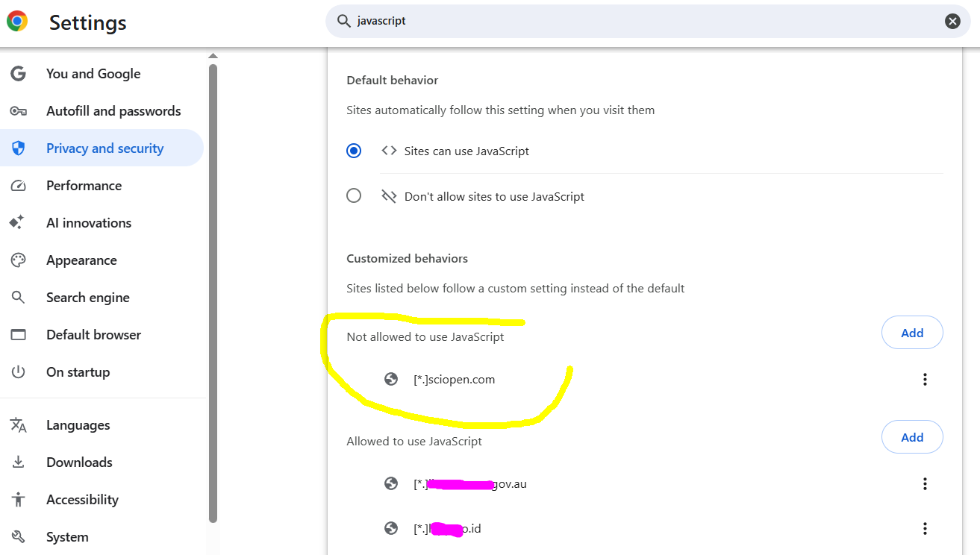This screenshot has height=555, width=980.
Task: Click the Chrome logo icon
Action: click(17, 22)
